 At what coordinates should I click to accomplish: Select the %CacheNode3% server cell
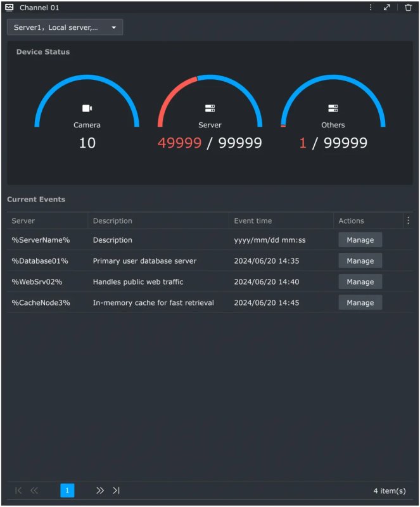(x=41, y=303)
